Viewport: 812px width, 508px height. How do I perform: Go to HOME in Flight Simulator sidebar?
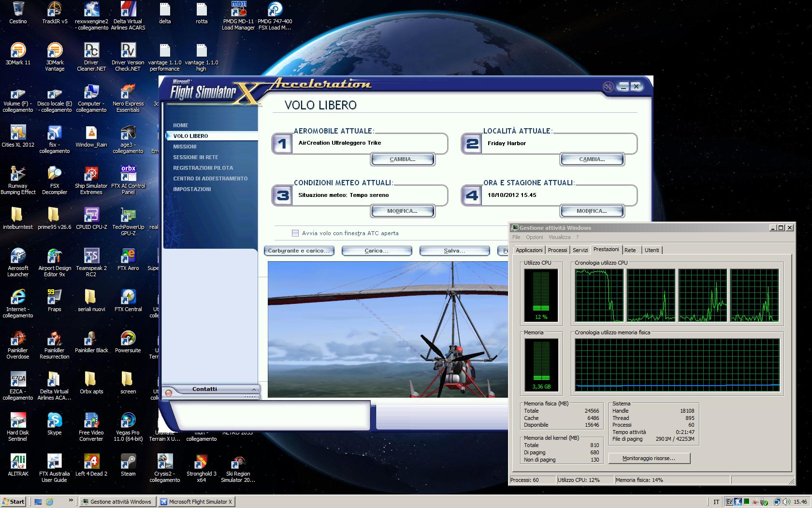(181, 125)
